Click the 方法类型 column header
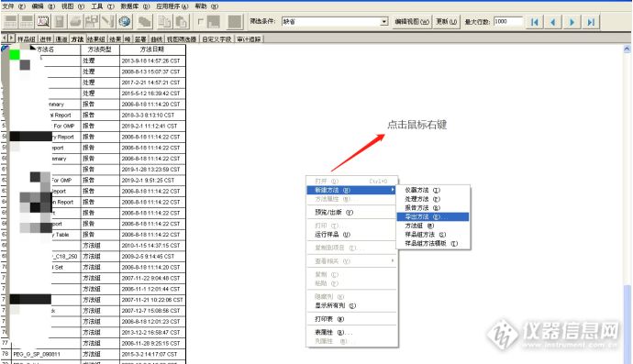The image size is (633, 364). (x=100, y=50)
